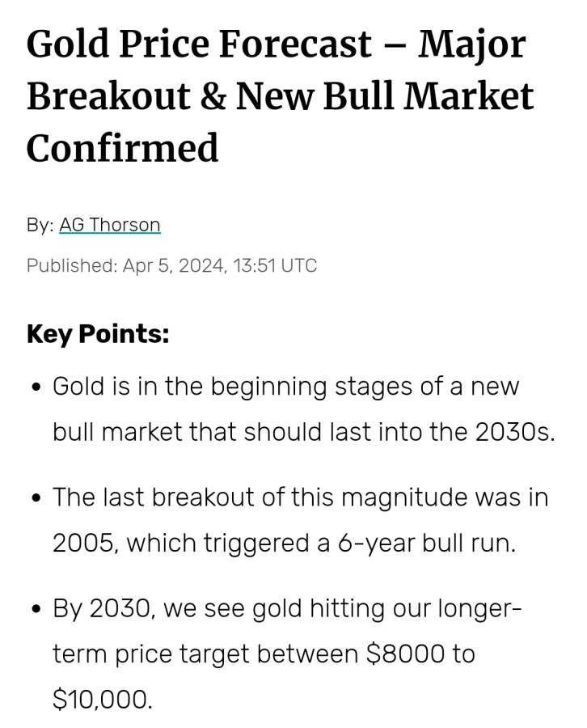Image resolution: width=587 pixels, height=728 pixels.
Task: Click the bullet dot before 'The last breakout'
Action: (36, 498)
